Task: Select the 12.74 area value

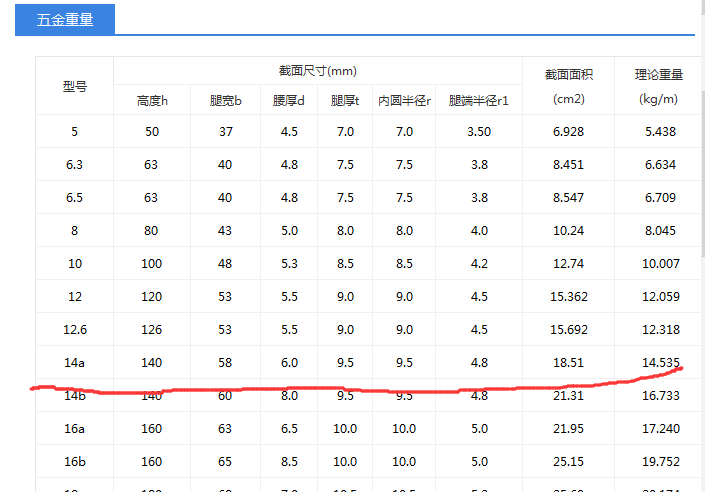Action: click(x=568, y=264)
